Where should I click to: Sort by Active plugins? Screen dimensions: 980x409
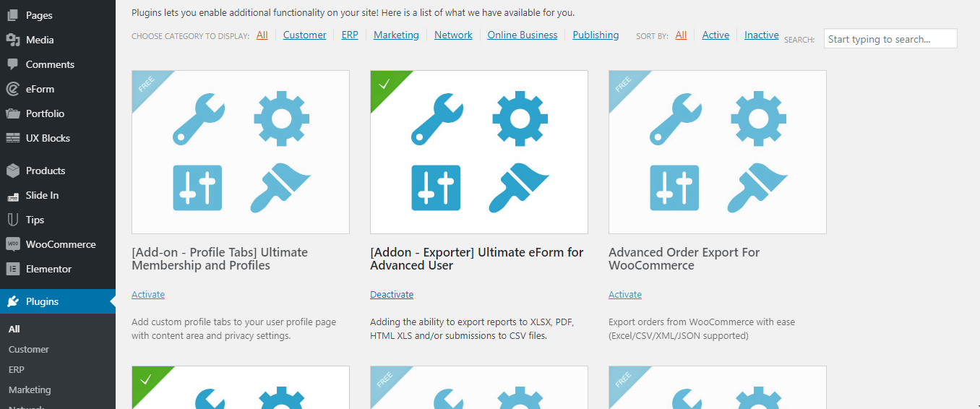tap(715, 35)
